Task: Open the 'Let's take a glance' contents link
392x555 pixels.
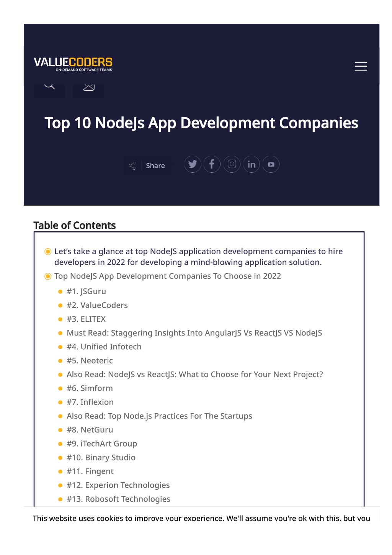Action: [198, 257]
